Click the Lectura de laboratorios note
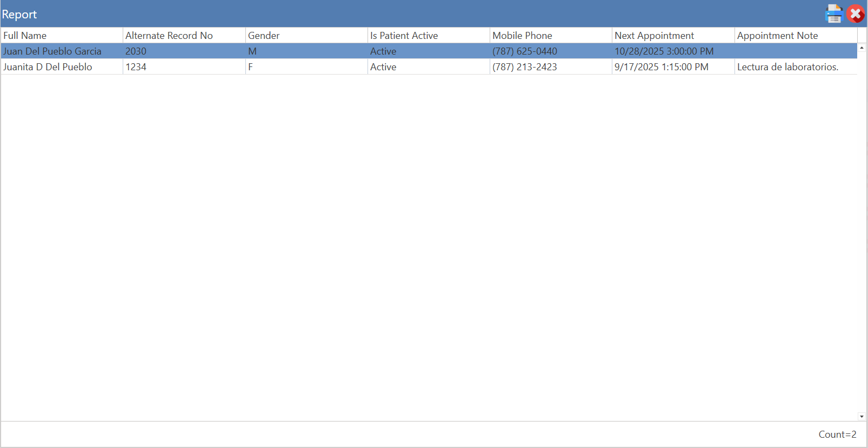868x448 pixels. click(796, 67)
